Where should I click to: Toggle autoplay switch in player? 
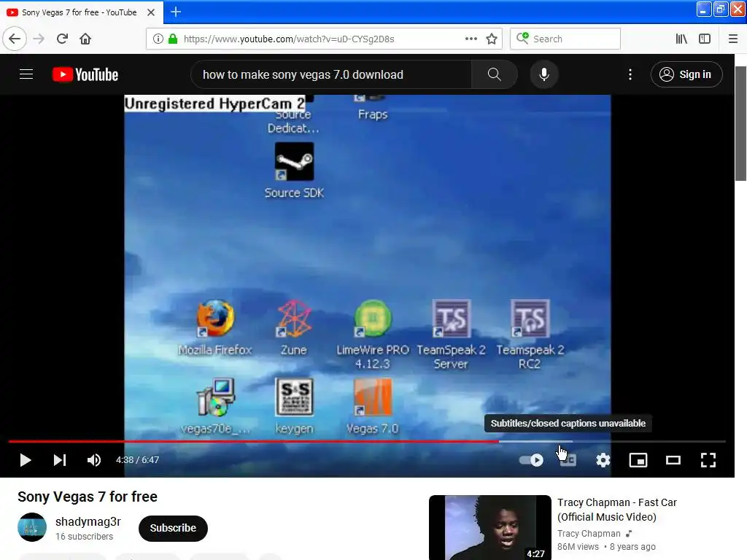532,461
